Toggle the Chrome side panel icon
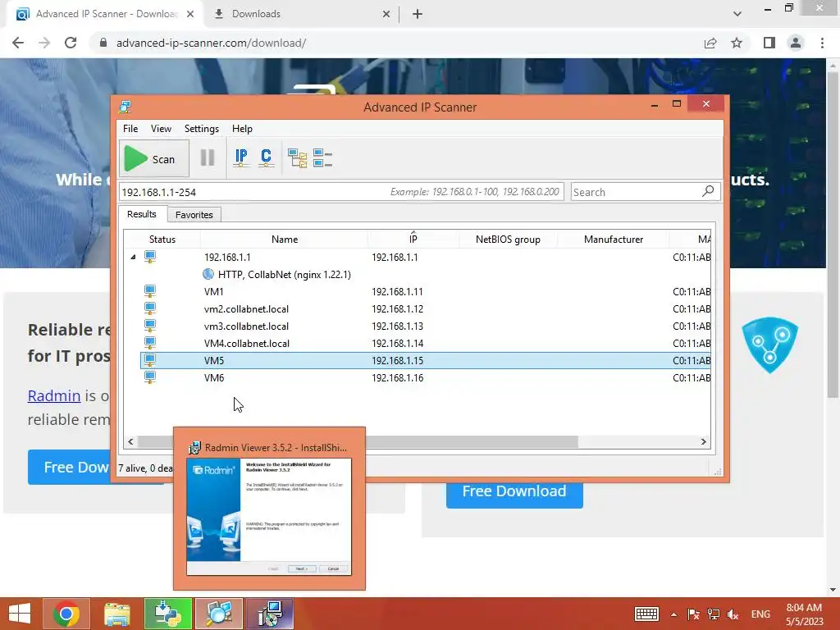 coord(769,43)
